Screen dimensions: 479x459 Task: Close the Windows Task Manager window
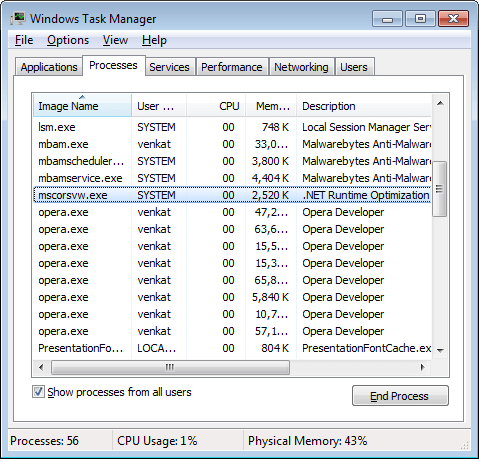tap(453, 19)
